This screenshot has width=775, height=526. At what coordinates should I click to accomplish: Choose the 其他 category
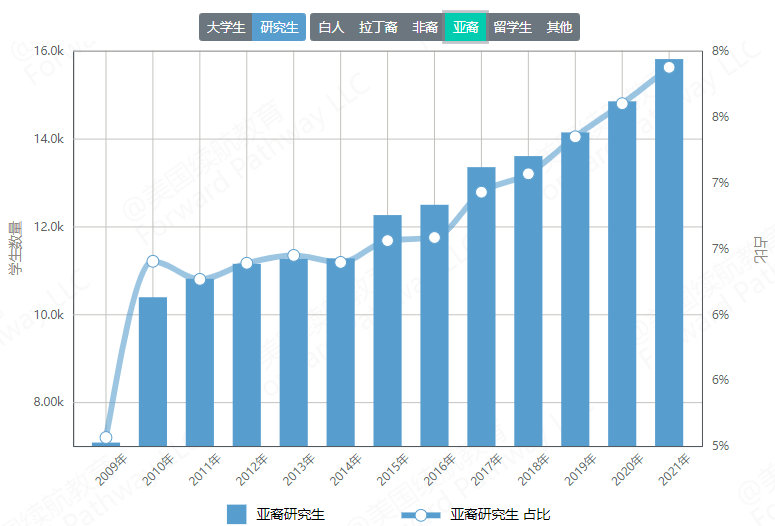click(x=559, y=27)
